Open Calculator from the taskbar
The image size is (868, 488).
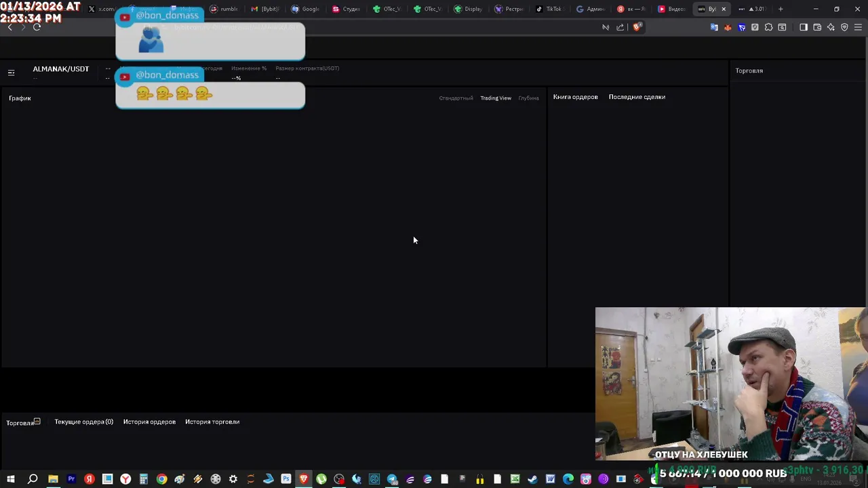point(143,479)
